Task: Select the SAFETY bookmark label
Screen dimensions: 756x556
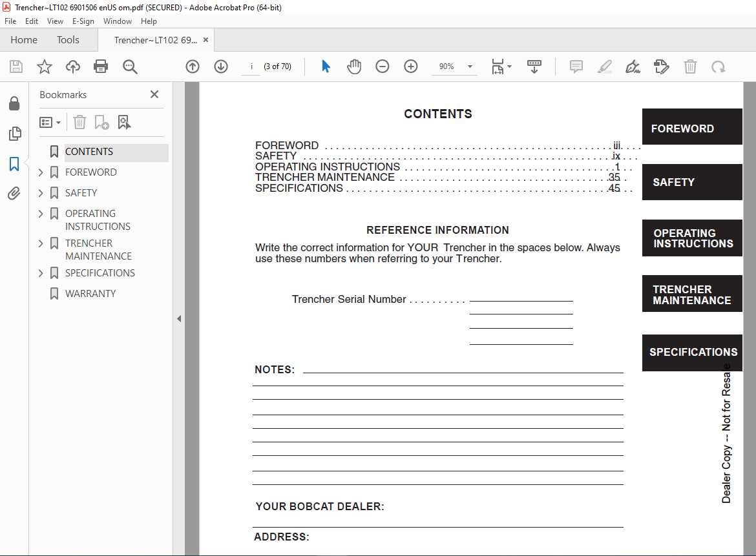Action: (x=81, y=193)
